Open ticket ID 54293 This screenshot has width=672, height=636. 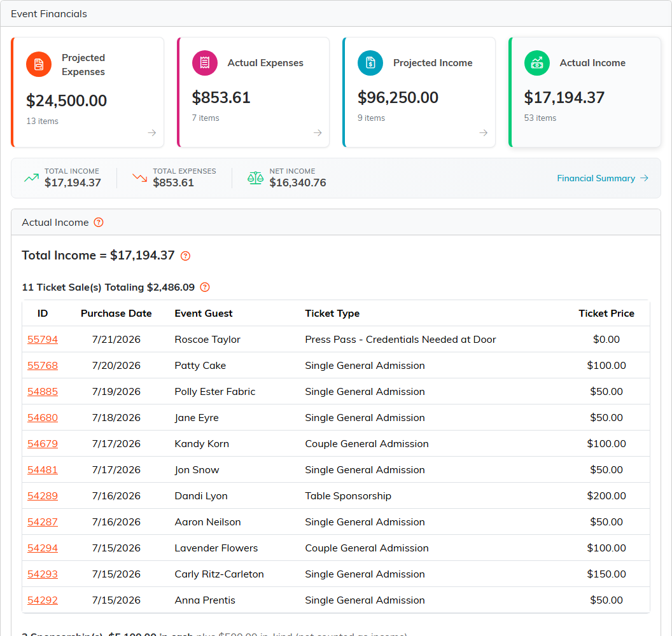click(43, 574)
